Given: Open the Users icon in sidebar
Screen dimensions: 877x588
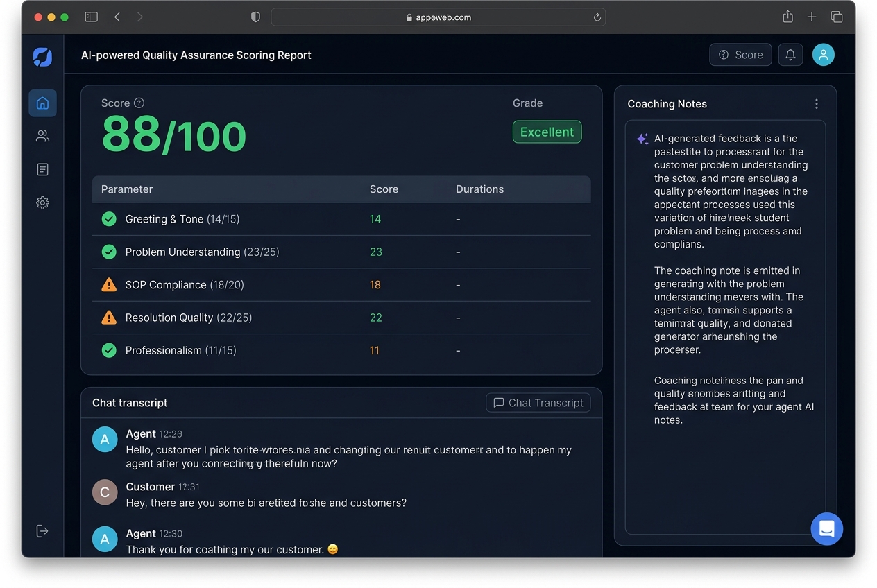Looking at the screenshot, I should click(42, 136).
